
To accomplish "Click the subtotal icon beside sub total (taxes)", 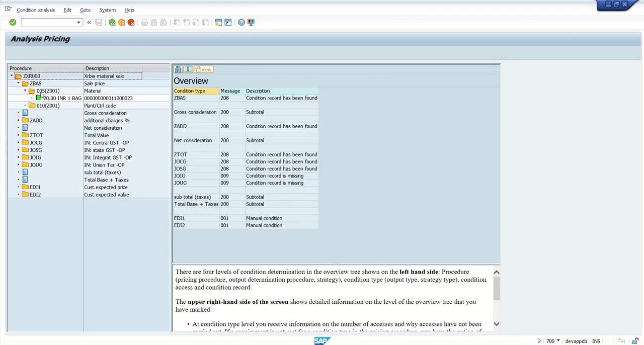I will (x=25, y=172).
